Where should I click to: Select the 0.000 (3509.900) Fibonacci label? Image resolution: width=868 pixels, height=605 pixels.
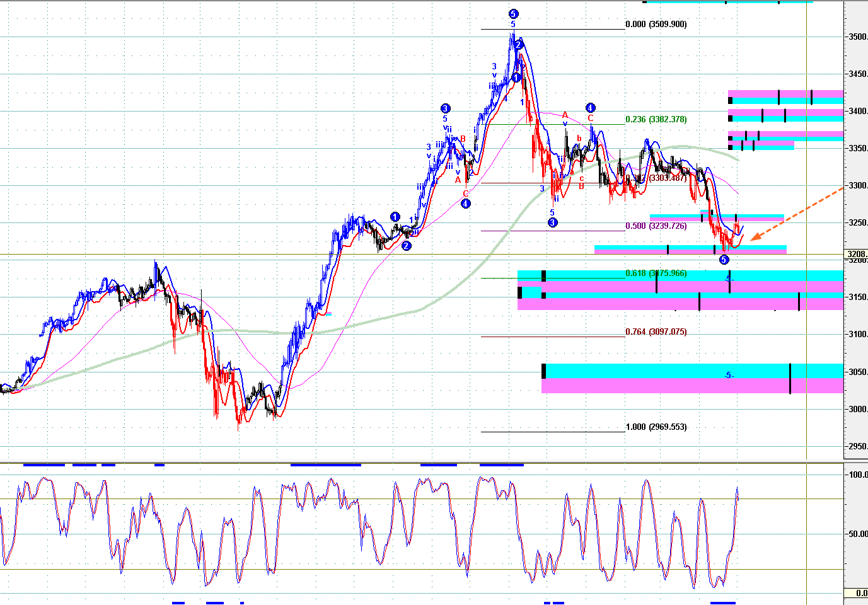tap(656, 25)
